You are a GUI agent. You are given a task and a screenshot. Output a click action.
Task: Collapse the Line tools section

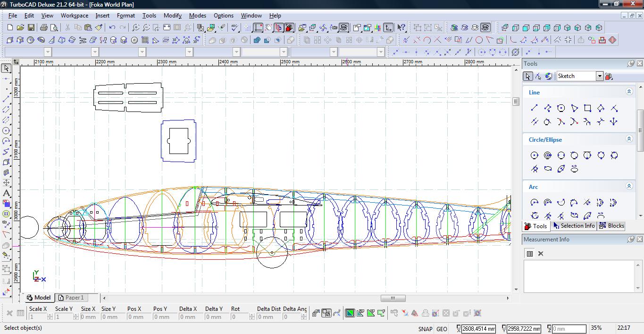(629, 92)
